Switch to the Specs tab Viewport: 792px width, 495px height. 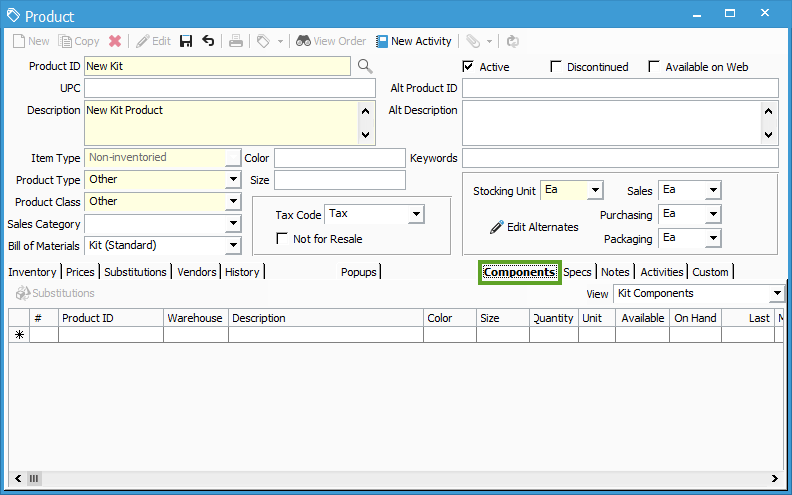pyautogui.click(x=577, y=272)
